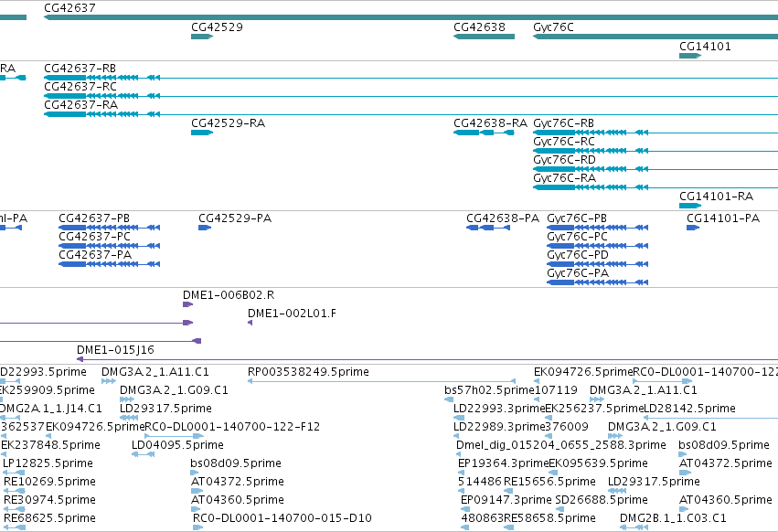Screen dimensions: 778x532
Task: Click the DME1-006B02.R feature label
Action: coord(229,294)
